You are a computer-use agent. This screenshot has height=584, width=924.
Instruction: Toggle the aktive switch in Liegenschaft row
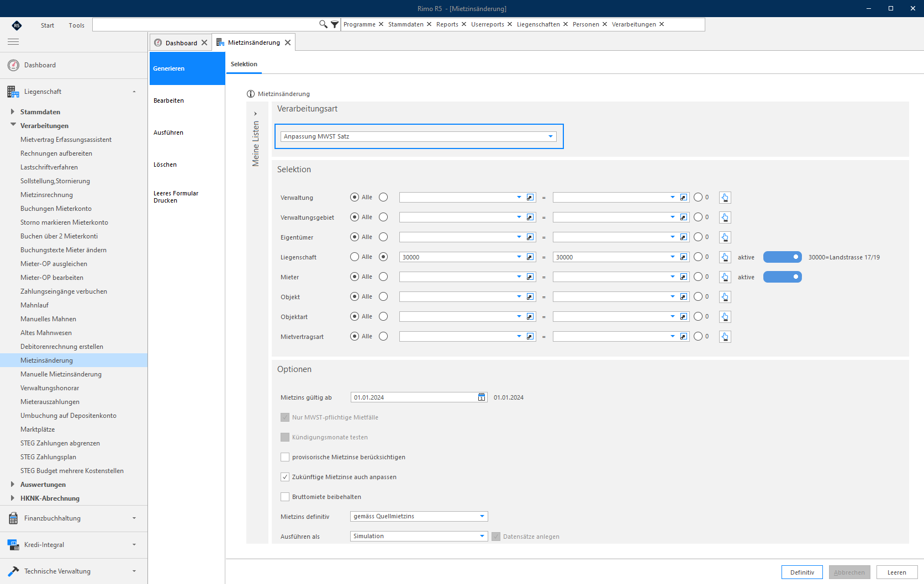pos(783,257)
